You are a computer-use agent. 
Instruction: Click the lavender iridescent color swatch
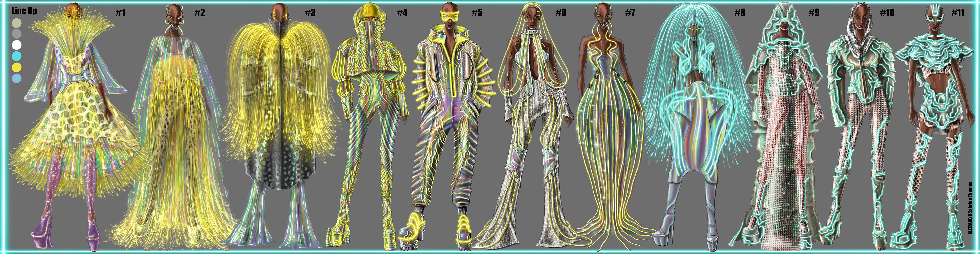pos(16,78)
